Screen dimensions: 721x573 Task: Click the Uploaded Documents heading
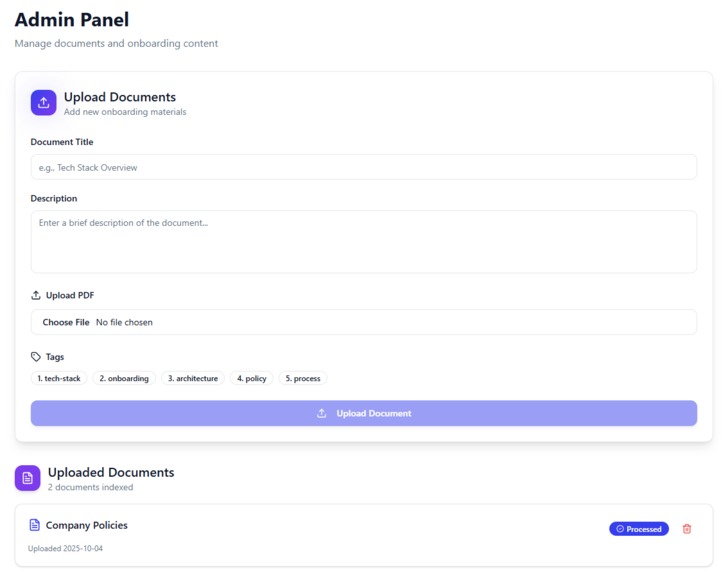(x=111, y=472)
